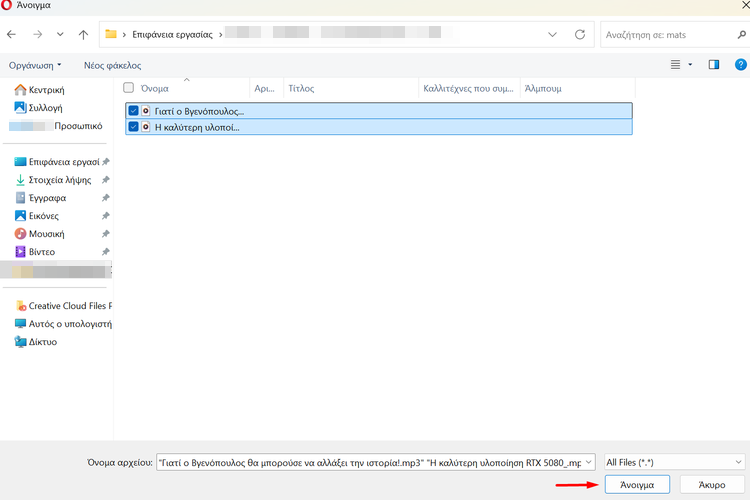Open help with the blue question mark
The height and width of the screenshot is (500, 750).
[740, 65]
